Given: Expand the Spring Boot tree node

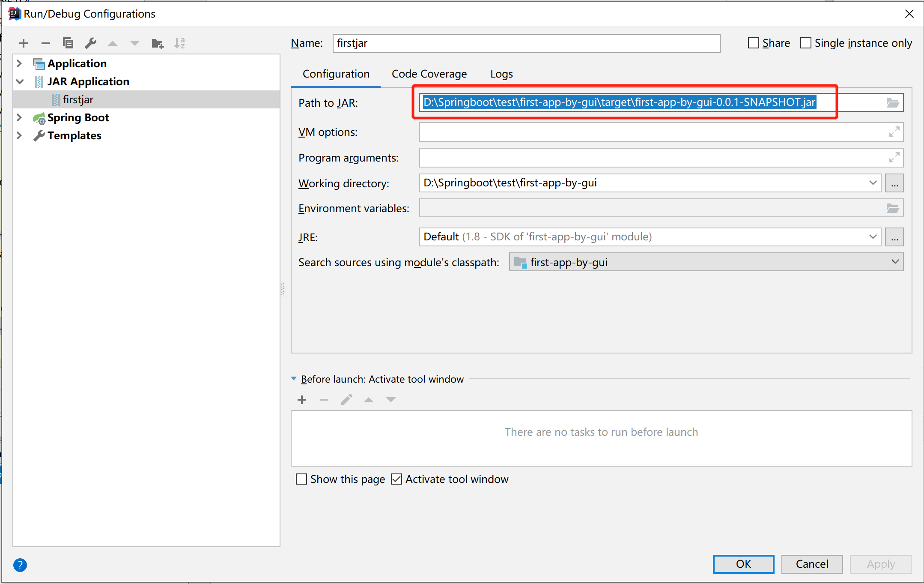Looking at the screenshot, I should pos(19,117).
